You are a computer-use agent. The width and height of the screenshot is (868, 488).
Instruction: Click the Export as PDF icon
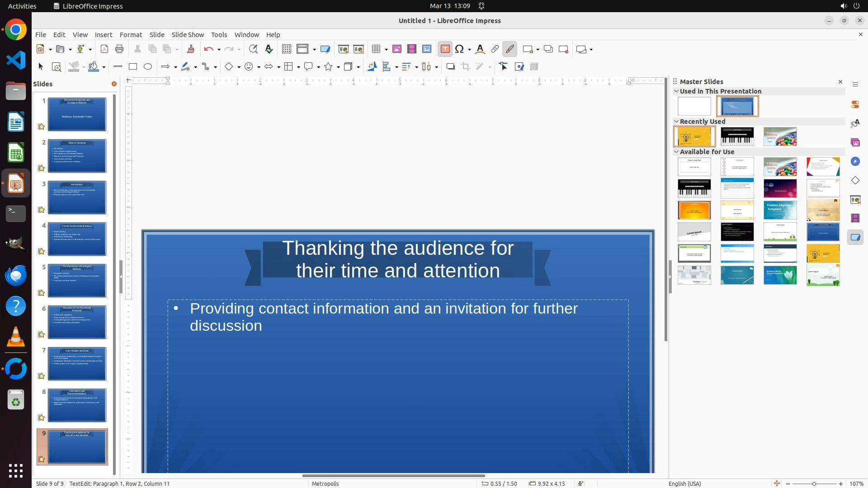point(104,49)
